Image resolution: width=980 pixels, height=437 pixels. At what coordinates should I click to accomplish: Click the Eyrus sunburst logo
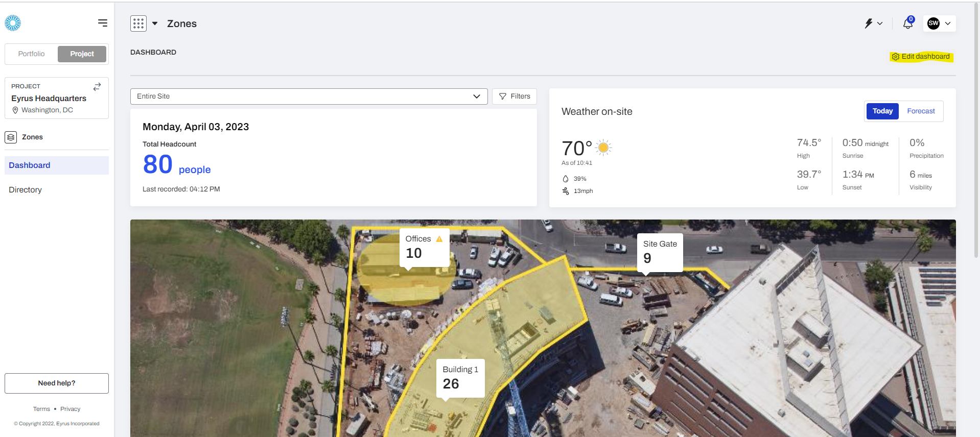(13, 23)
